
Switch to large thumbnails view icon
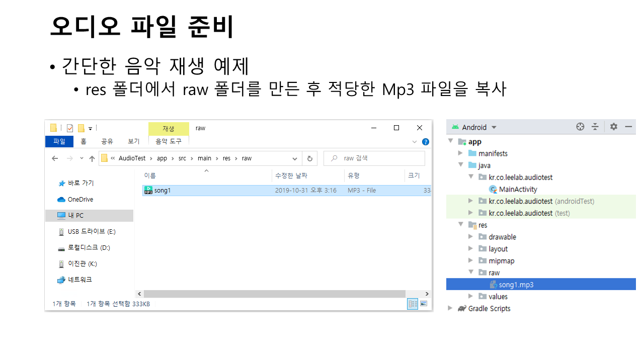coord(424,304)
